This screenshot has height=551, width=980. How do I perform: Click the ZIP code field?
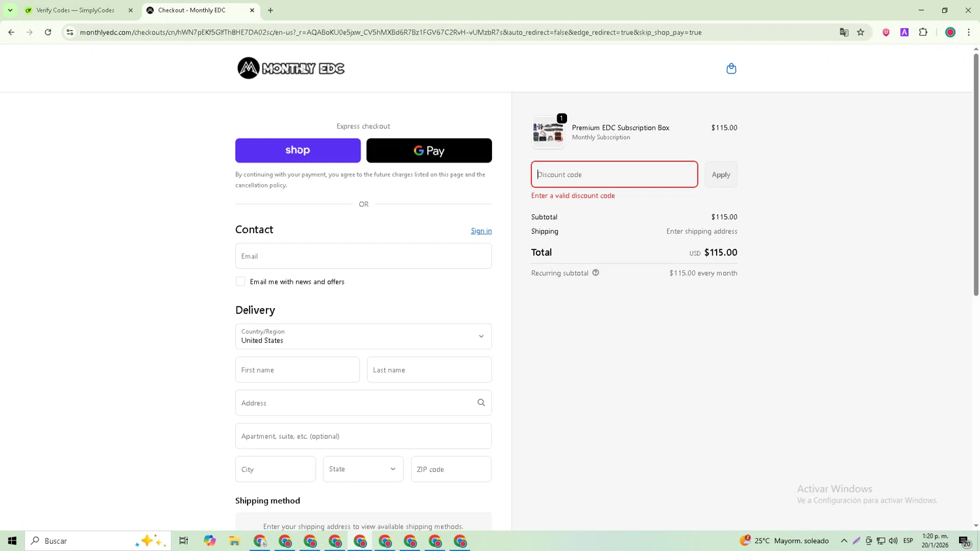451,469
